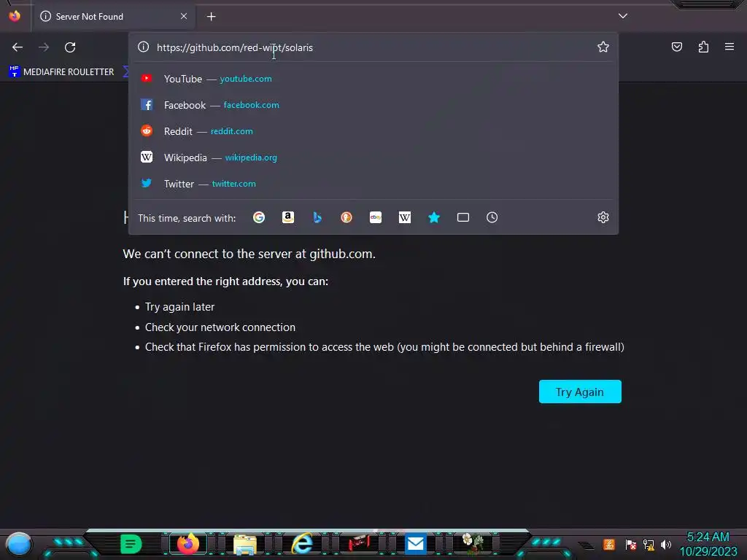The height and width of the screenshot is (560, 747).
Task: Choose Facebook suggestion in dropdown
Action: [373, 105]
